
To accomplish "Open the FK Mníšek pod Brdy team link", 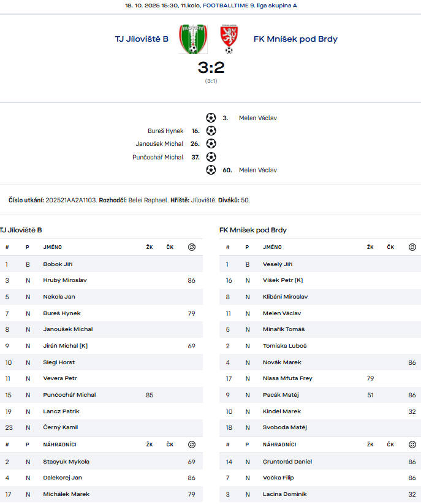I will pyautogui.click(x=295, y=39).
